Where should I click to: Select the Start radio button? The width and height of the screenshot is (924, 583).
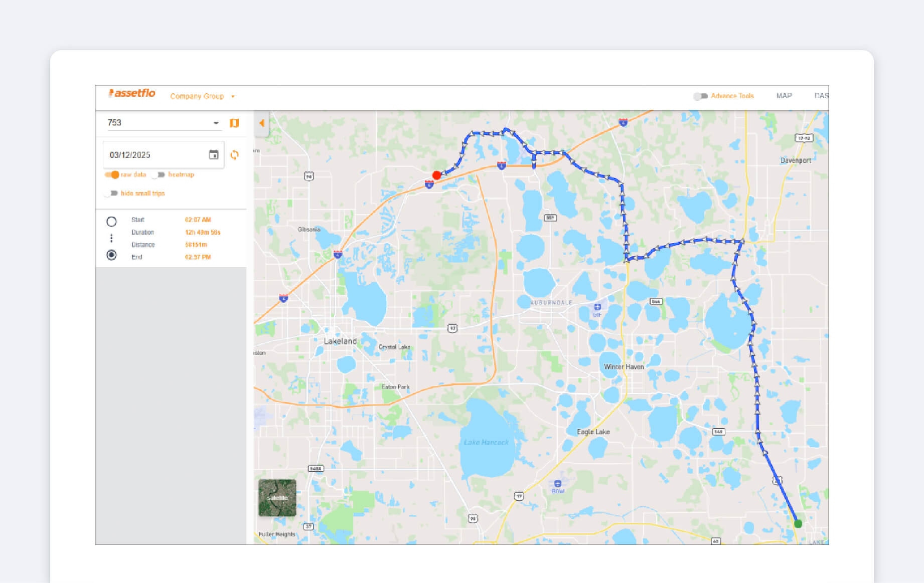pyautogui.click(x=111, y=220)
